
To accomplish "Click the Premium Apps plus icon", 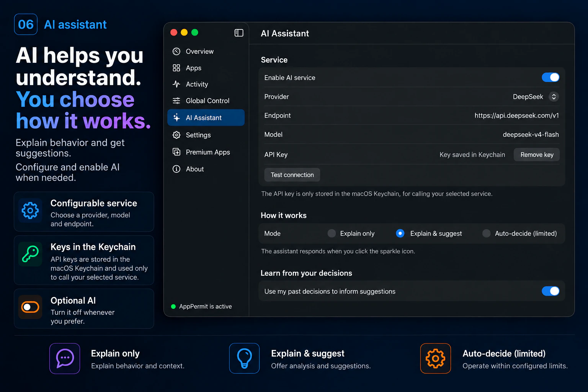I will point(176,152).
